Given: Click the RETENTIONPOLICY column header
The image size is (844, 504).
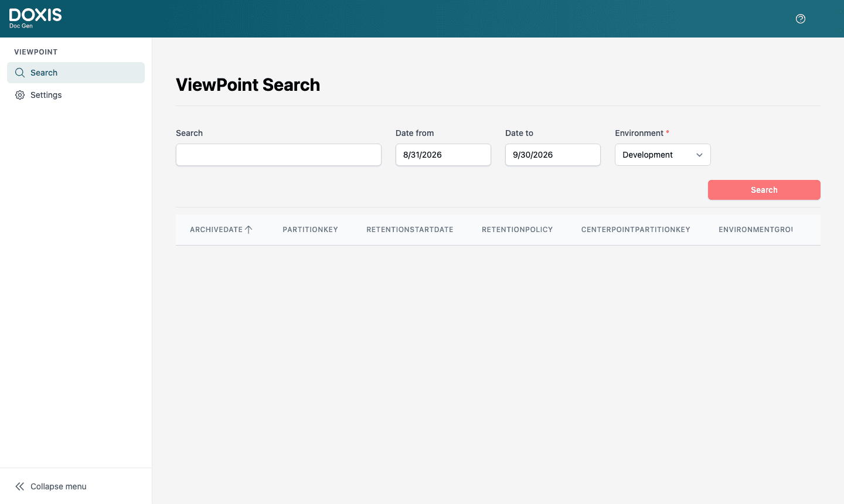Looking at the screenshot, I should tap(517, 230).
